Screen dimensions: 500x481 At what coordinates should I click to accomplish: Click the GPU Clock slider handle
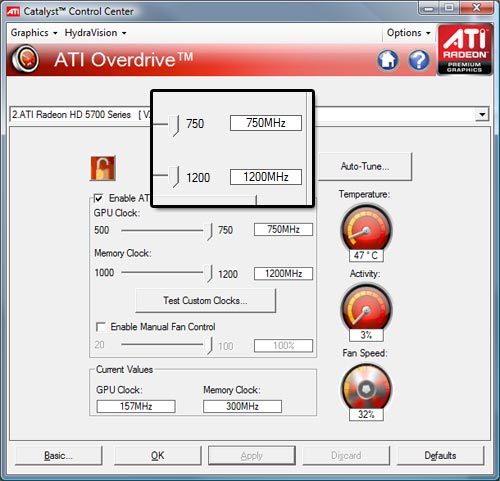pyautogui.click(x=209, y=231)
